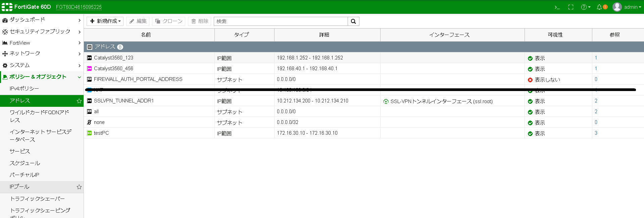Toggle fullscreen mode icon
Screen dimensions: 644x218
(x=571, y=7)
